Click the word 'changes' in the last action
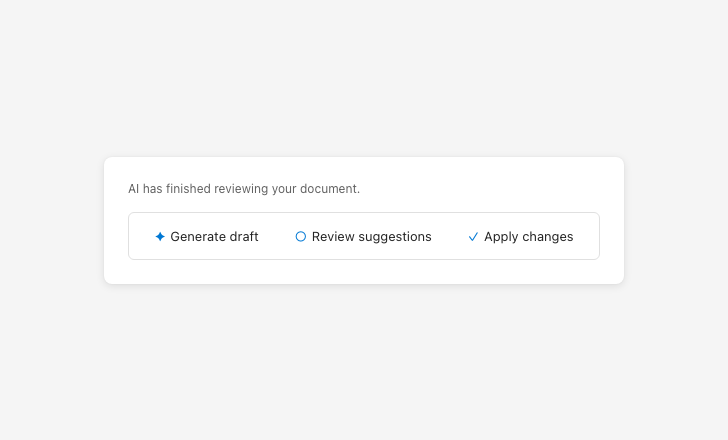 (548, 237)
